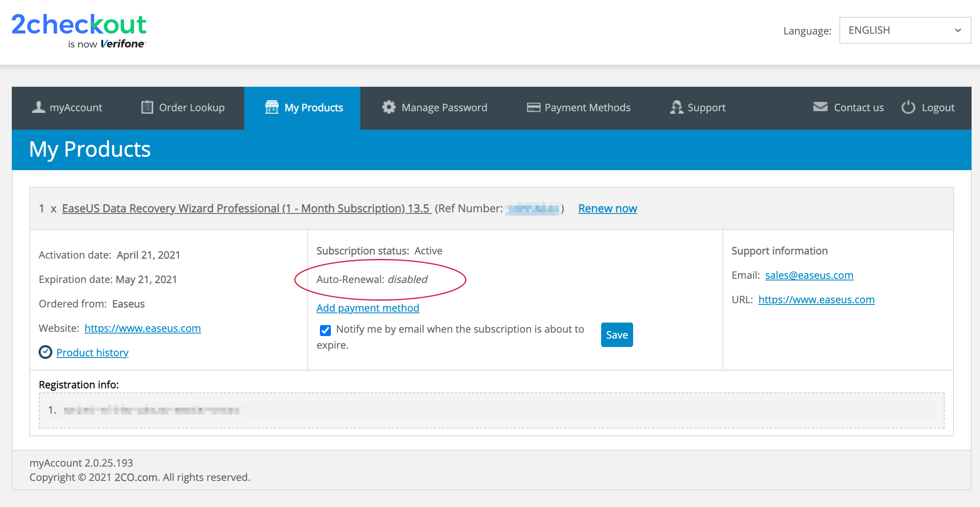980x507 pixels.
Task: Click the Contact us envelope icon
Action: [x=820, y=107]
